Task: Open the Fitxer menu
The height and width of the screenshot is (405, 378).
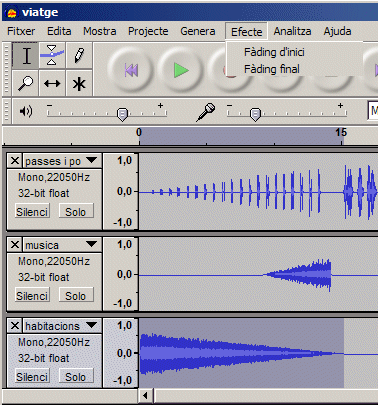Action: click(x=21, y=31)
